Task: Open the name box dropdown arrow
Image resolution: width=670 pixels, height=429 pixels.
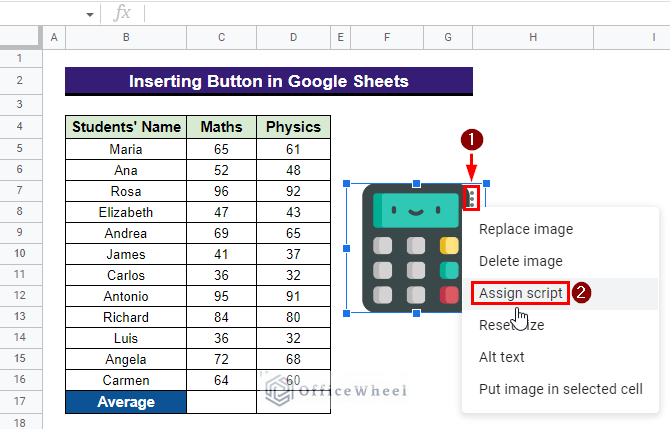Action: [90, 14]
